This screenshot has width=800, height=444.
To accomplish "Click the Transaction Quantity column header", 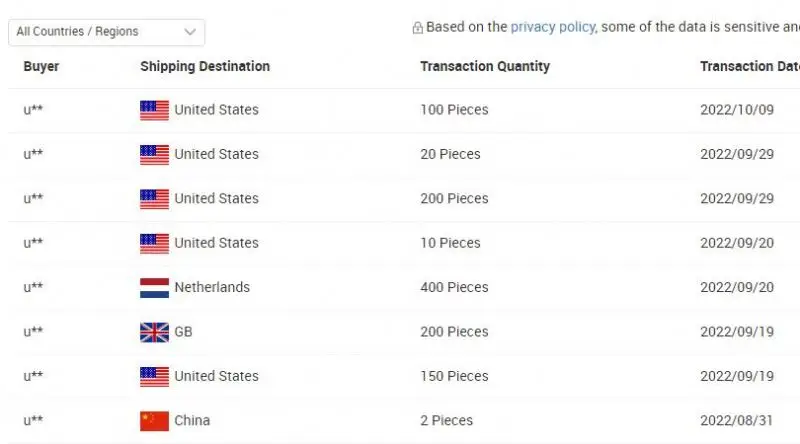I will click(x=485, y=66).
